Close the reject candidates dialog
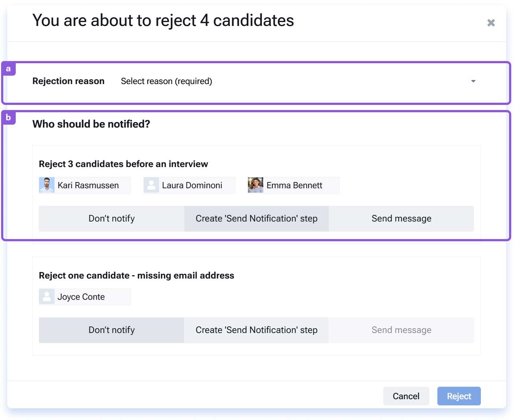This screenshot has height=420, width=520. click(x=491, y=23)
